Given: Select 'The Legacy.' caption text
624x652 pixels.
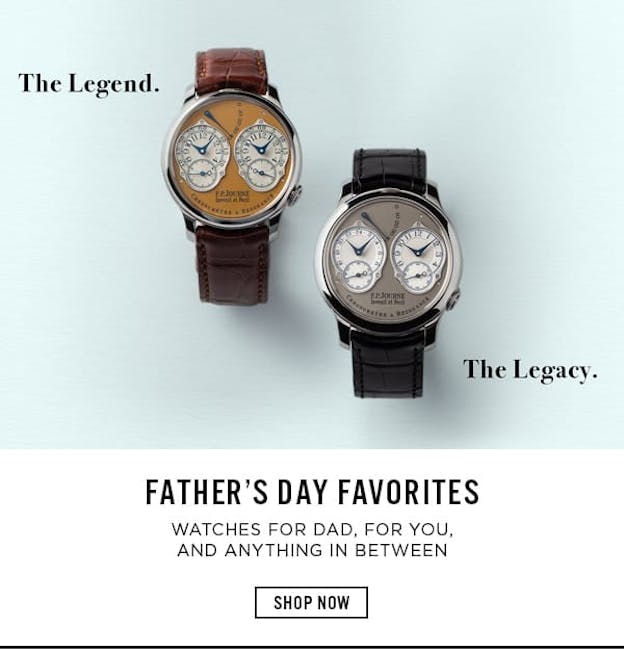Looking at the screenshot, I should [x=530, y=370].
